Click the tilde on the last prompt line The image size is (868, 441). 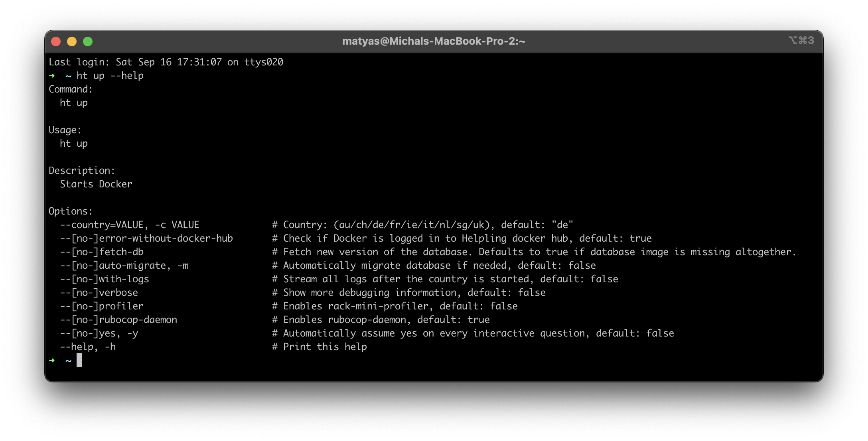click(x=69, y=361)
